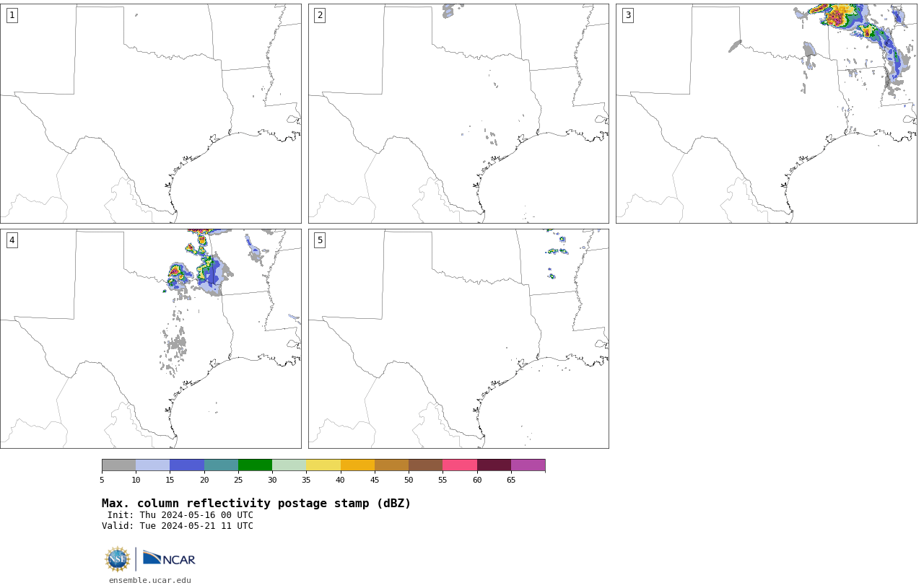Viewport: 924px width, 588px height.
Task: Click the maroon 60-65 dBZ swatch
Action: [494, 465]
